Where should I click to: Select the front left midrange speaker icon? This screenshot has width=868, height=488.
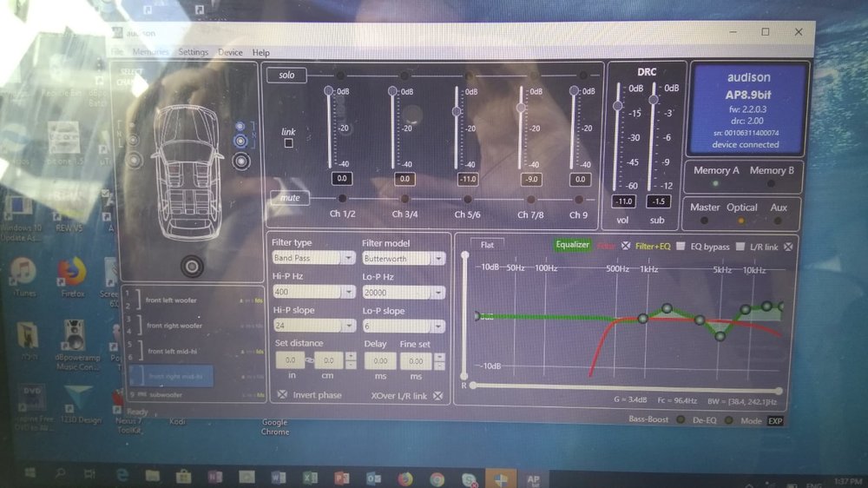[x=133, y=140]
